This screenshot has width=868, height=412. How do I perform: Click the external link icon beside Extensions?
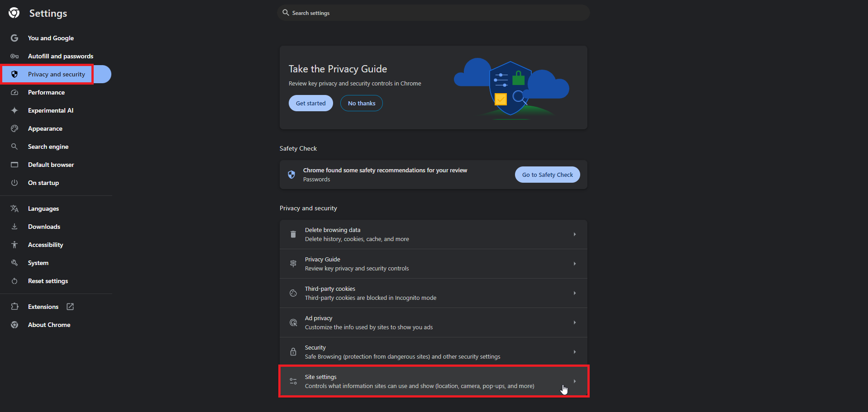tap(70, 307)
